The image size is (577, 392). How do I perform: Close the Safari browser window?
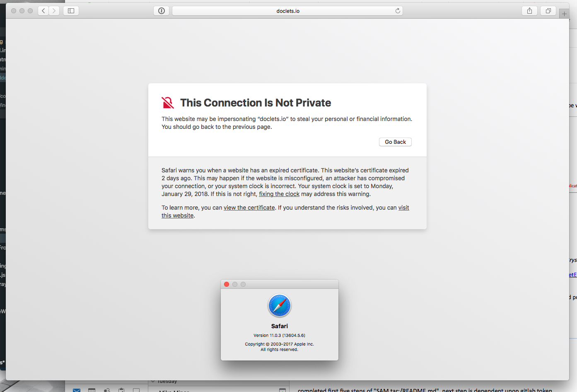14,11
